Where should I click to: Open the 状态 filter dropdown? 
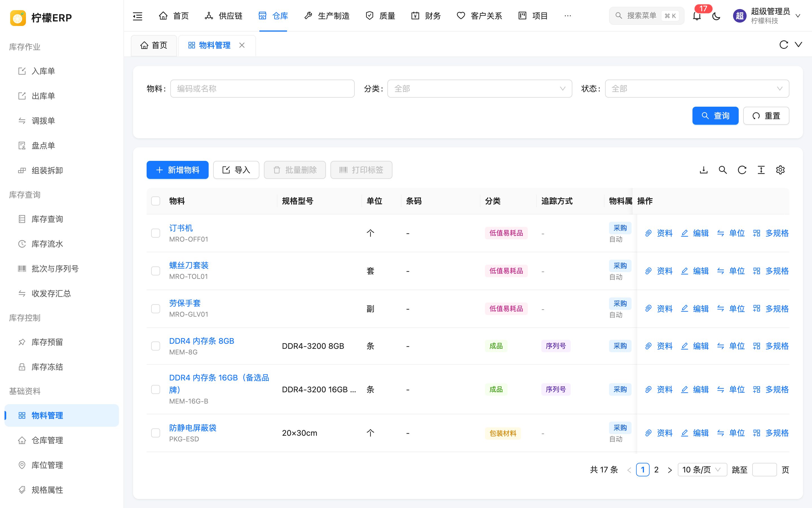point(697,89)
